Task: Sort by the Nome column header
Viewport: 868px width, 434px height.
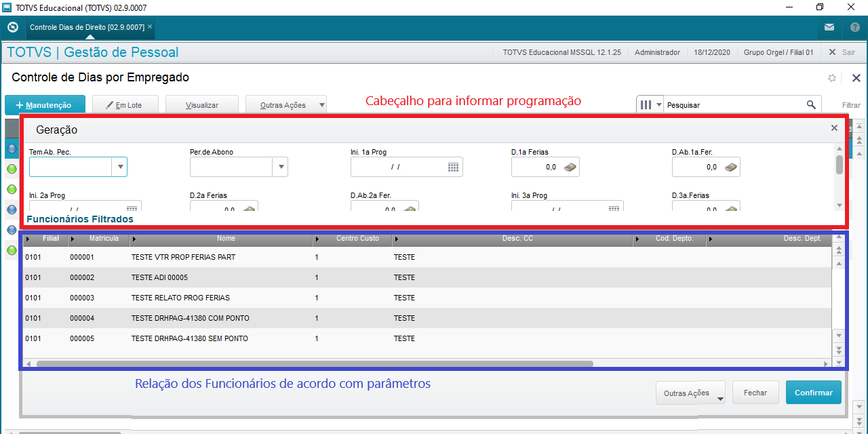Action: click(x=220, y=239)
